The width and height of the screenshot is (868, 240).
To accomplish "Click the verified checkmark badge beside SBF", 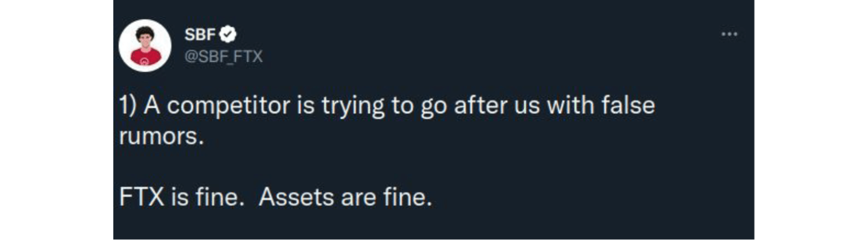I will 227,34.
